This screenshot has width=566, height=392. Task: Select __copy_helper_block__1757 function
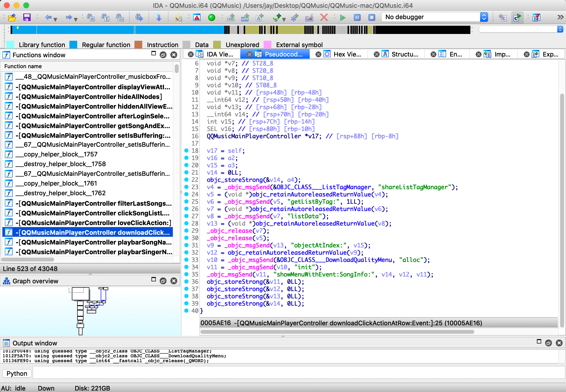pos(88,154)
